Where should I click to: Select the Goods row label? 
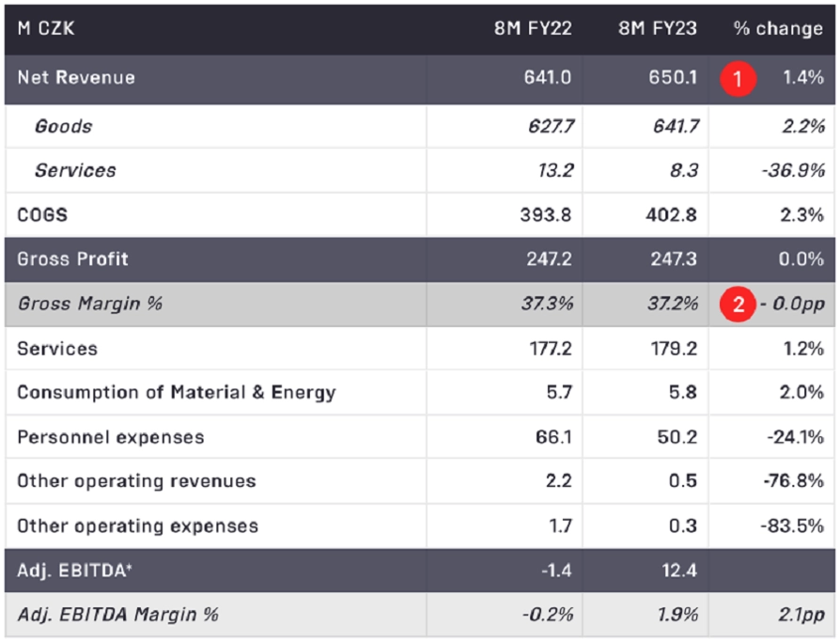(x=63, y=126)
